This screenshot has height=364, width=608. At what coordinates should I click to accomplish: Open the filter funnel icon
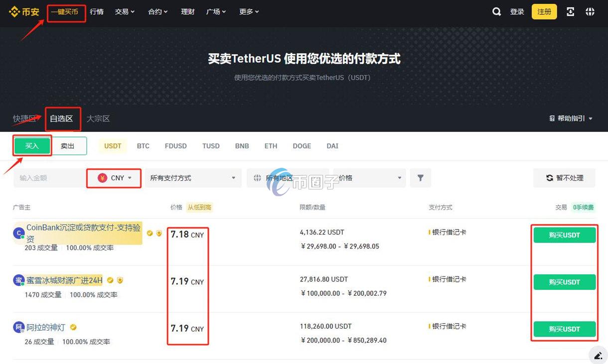coord(421,178)
